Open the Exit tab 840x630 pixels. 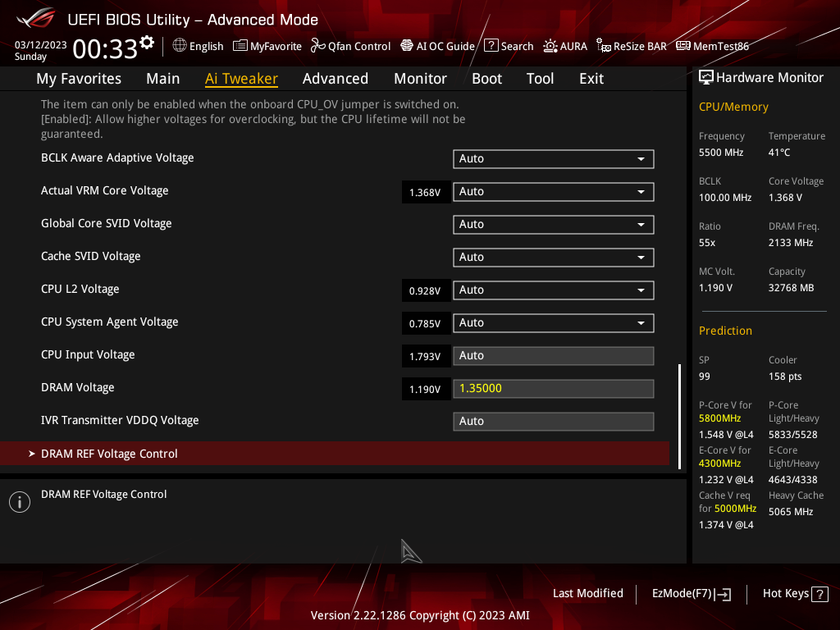click(591, 79)
